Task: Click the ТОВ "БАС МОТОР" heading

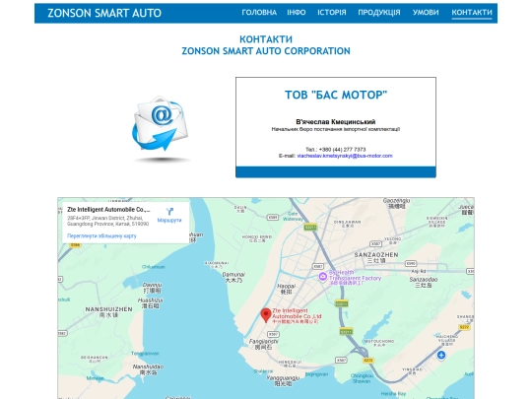Action: tap(336, 95)
